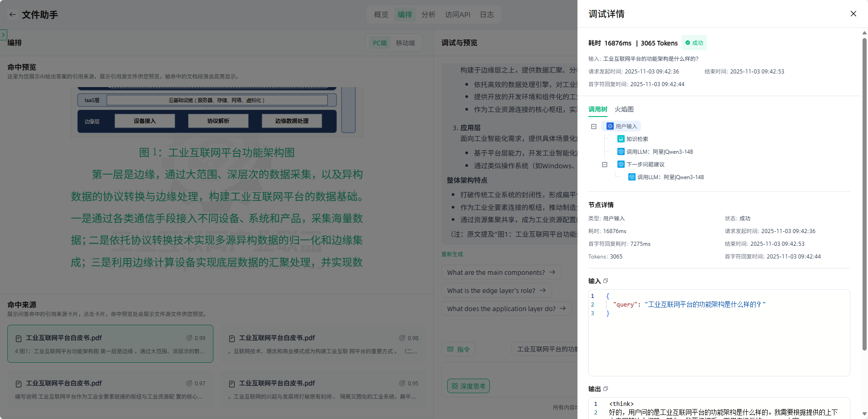
Task: Select the 知识检索 node in call tree
Action: tap(636, 139)
